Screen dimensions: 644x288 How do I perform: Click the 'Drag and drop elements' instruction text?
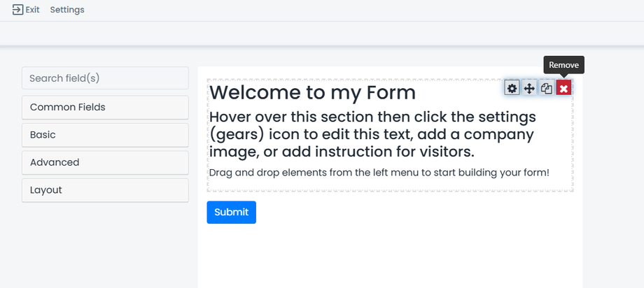click(379, 173)
